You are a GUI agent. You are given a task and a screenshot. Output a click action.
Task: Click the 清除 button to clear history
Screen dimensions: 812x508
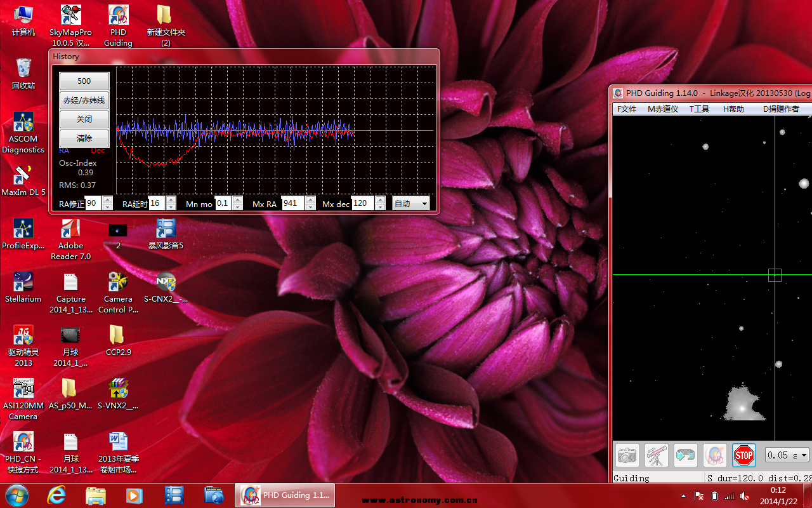tap(84, 138)
